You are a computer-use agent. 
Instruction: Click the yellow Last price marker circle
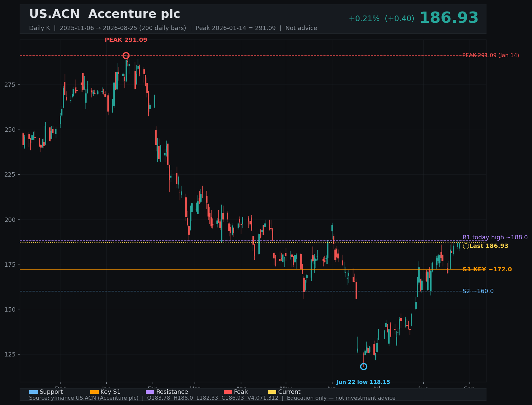(466, 246)
